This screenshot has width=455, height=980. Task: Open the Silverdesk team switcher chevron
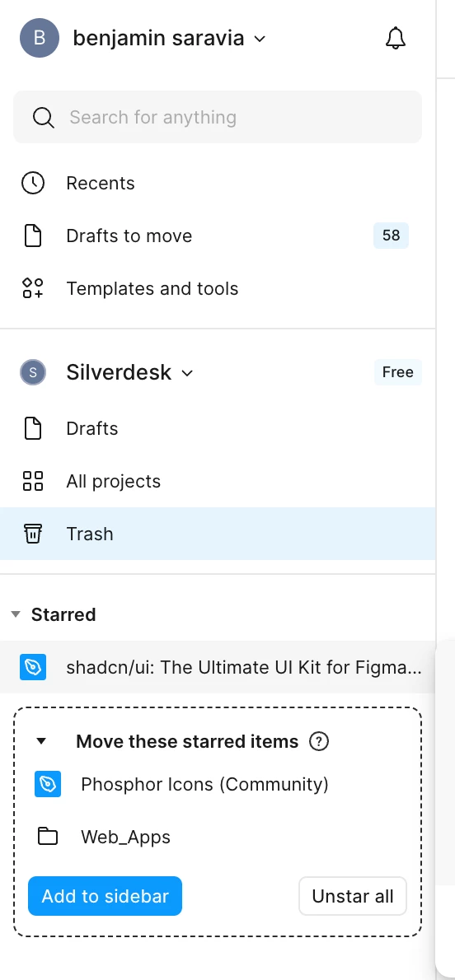[187, 373]
